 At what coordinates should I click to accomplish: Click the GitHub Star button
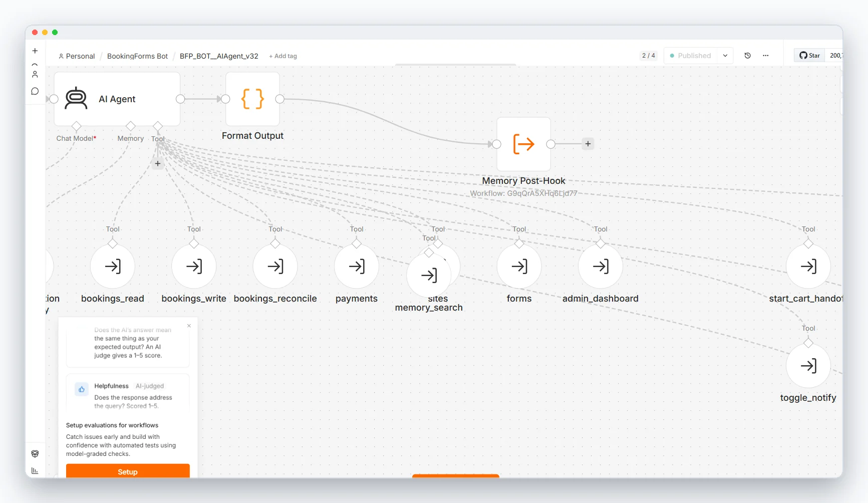(809, 56)
